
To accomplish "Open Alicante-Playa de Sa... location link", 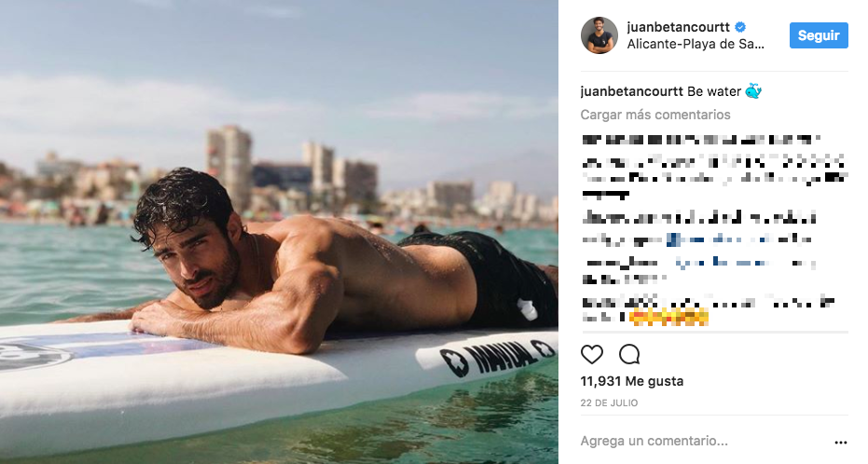I will click(x=696, y=44).
